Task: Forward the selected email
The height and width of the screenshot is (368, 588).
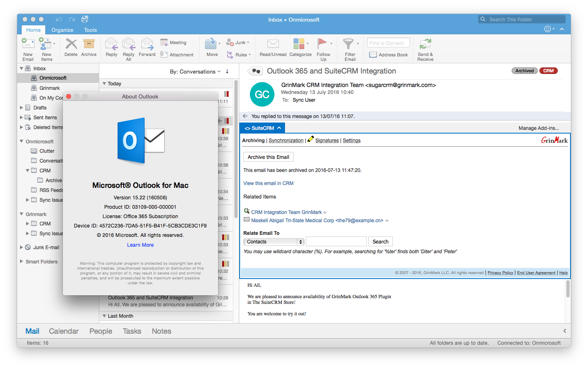Action: (147, 48)
